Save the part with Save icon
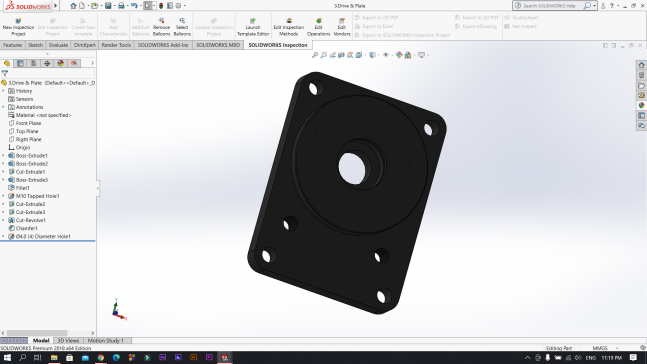 [x=108, y=6]
